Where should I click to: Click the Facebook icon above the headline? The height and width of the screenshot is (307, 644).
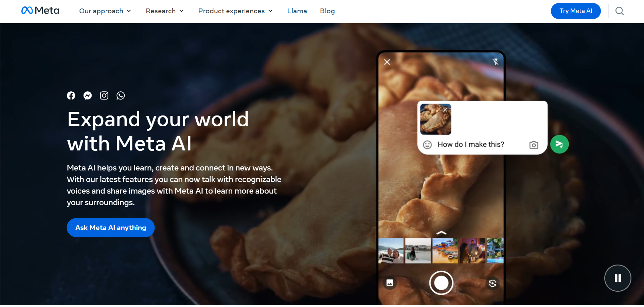click(71, 96)
